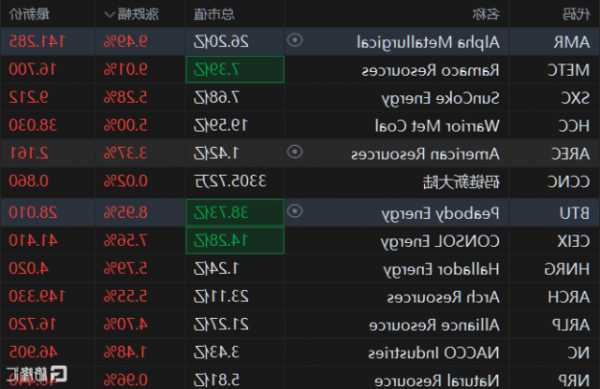The image size is (600, 389).
Task: Click the ARCH ticker code
Action: coord(569,297)
